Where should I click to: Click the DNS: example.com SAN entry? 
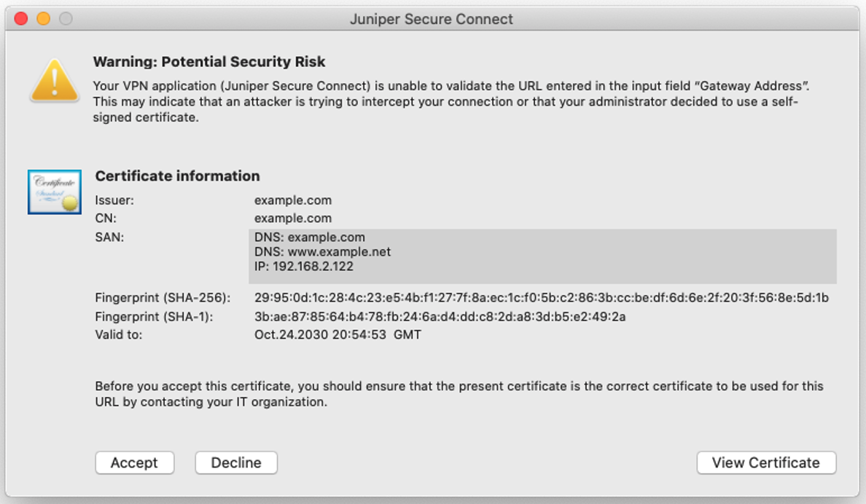(310, 237)
